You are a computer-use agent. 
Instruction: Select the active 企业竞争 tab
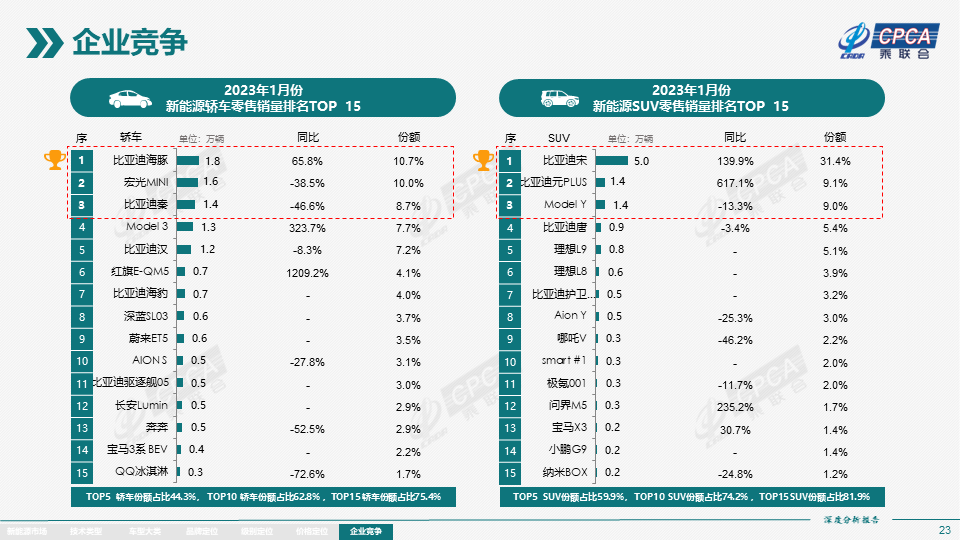pyautogui.click(x=366, y=531)
